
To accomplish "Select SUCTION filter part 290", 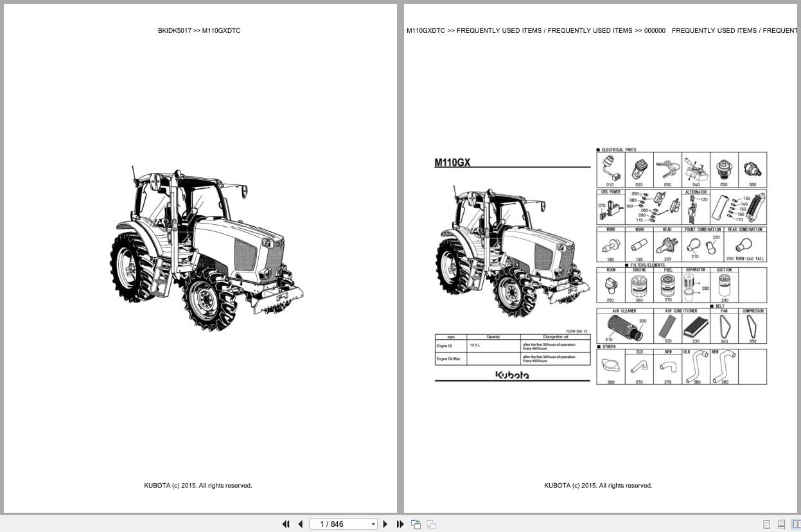I will 724,287.
